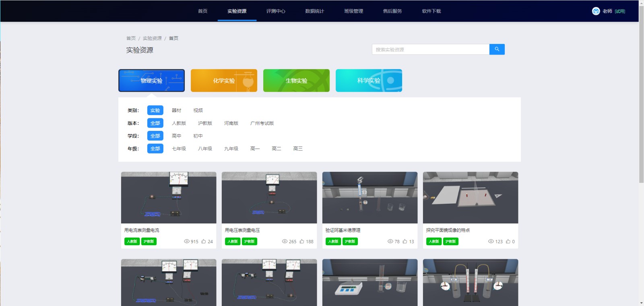Click thumbs-up icon on 验证阿基米德原理 card

tap(405, 242)
